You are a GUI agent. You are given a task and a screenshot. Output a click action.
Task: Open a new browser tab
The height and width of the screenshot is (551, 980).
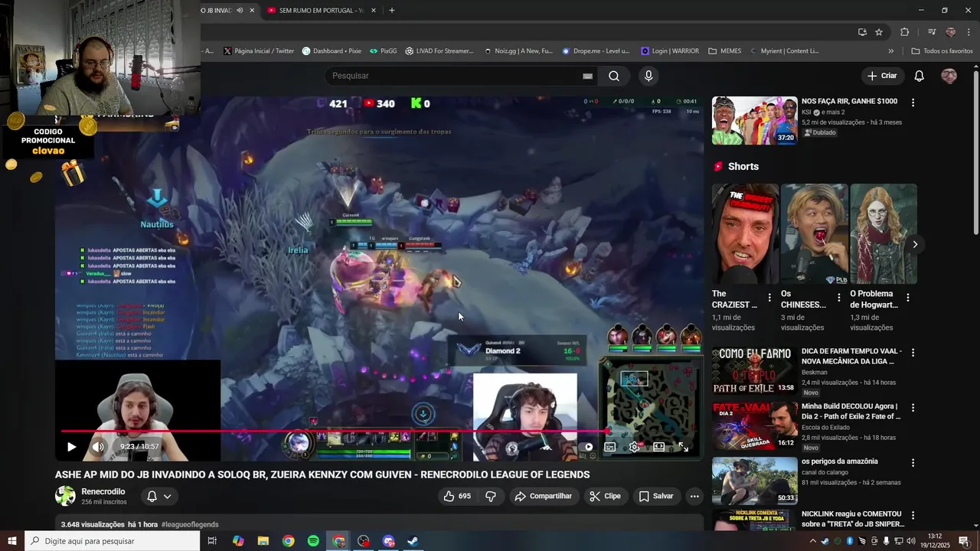[x=392, y=11]
